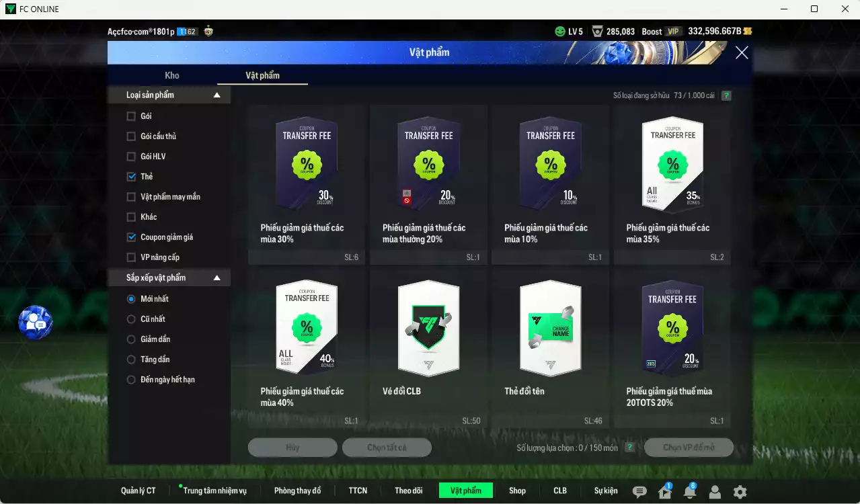This screenshot has height=504, width=860.
Task: Uncheck the Thẻ filter checkbox
Action: (131, 177)
